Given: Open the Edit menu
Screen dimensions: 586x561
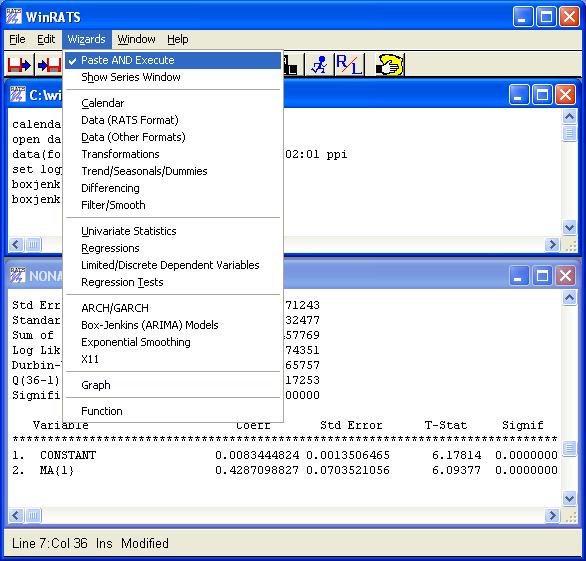Looking at the screenshot, I should point(46,39).
